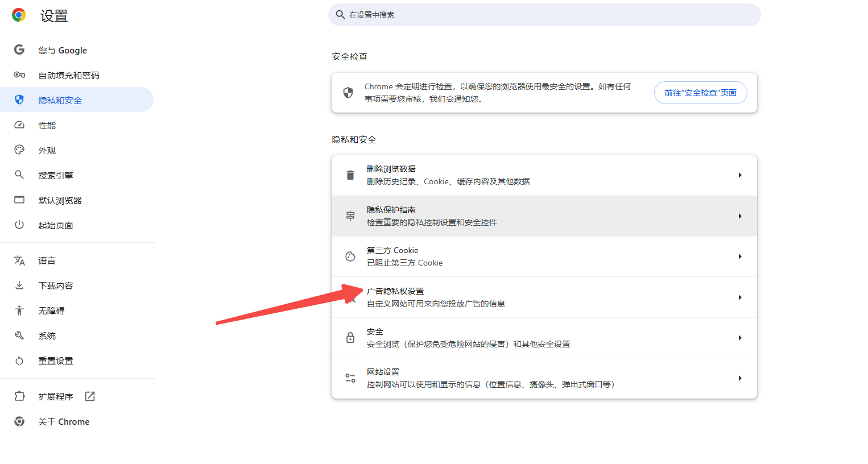Click the 在设置中搜索 search field
Screen dimensions: 868x464
coord(544,14)
